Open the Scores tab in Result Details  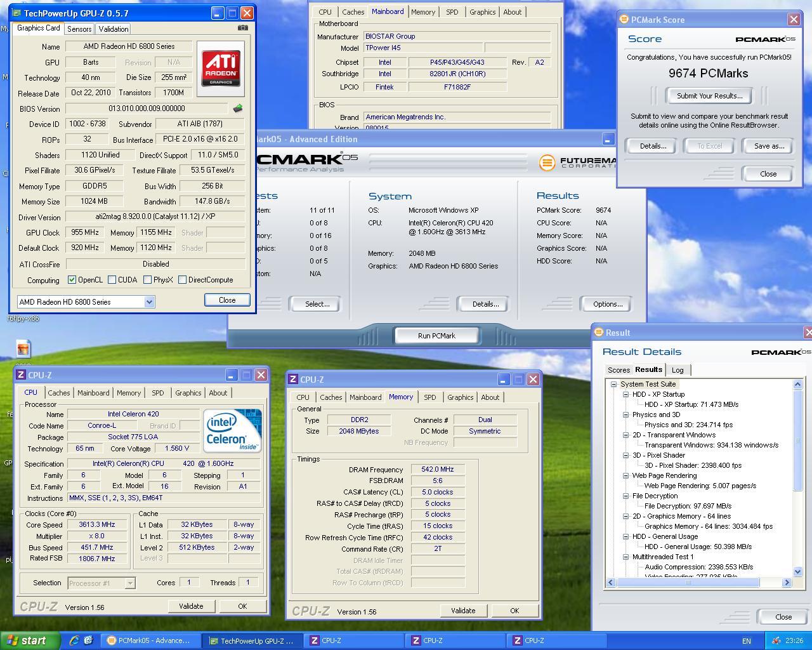point(619,370)
